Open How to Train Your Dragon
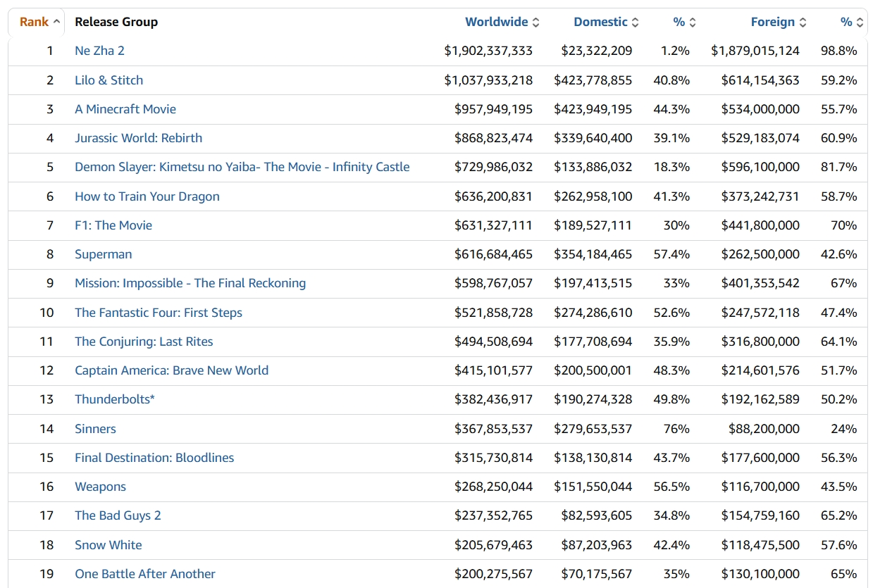Viewport: 873px width, 588px height. 147,196
